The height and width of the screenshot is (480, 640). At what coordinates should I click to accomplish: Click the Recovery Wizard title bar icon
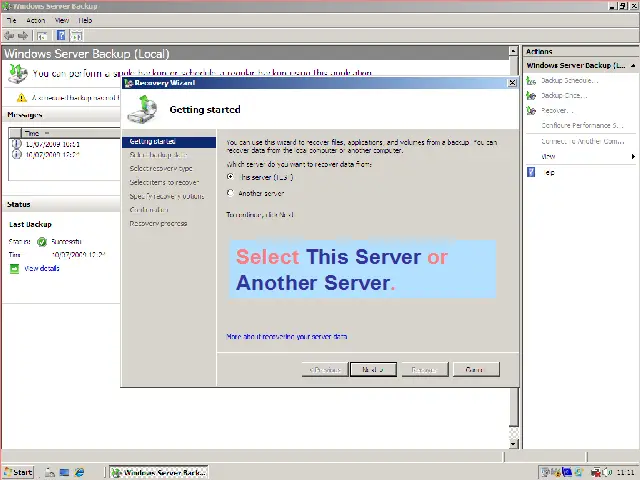coord(129,83)
